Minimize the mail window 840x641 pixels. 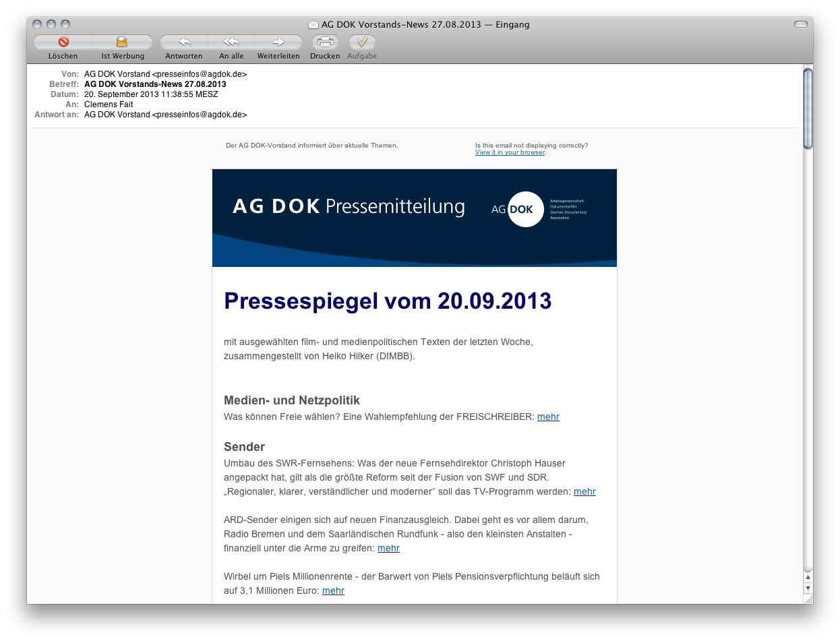(51, 24)
